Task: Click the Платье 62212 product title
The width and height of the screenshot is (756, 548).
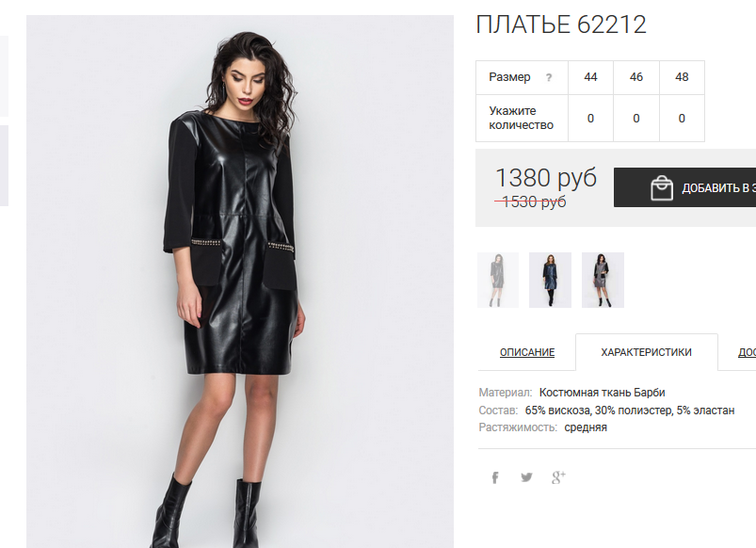Action: 561,24
